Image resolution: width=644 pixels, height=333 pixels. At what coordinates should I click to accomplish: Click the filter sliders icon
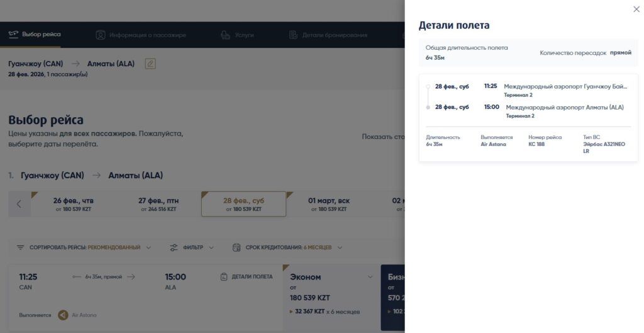(x=174, y=247)
